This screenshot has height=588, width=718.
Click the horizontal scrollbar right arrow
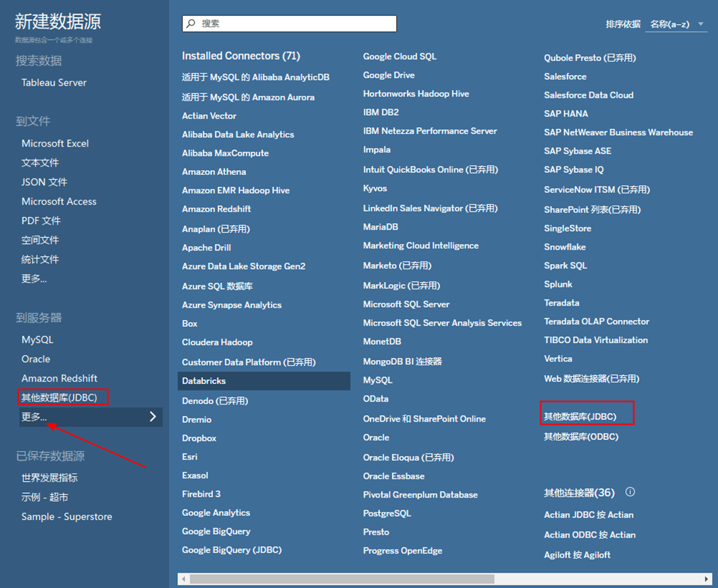[x=707, y=579]
